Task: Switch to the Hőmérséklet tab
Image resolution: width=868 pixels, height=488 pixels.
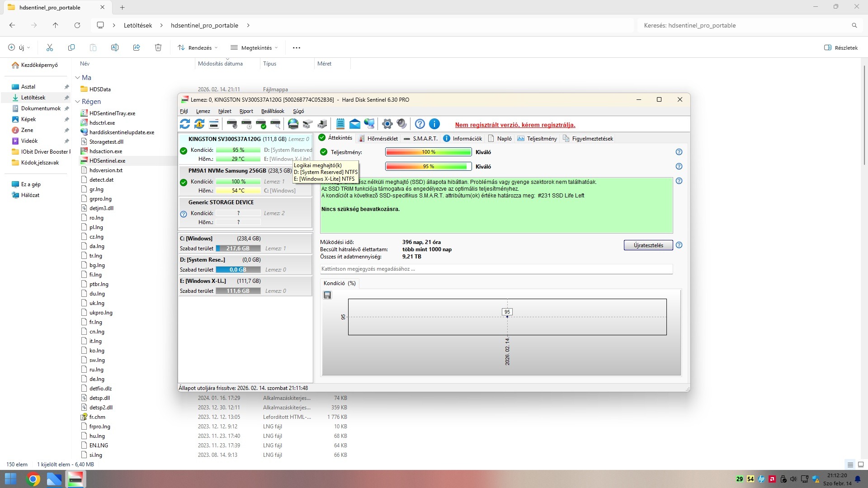Action: pos(378,139)
